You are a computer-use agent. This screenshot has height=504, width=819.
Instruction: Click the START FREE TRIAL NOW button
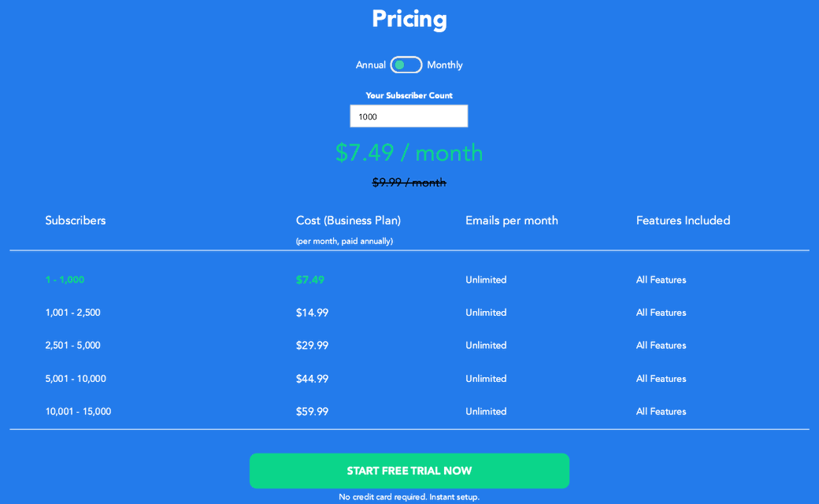tap(409, 471)
